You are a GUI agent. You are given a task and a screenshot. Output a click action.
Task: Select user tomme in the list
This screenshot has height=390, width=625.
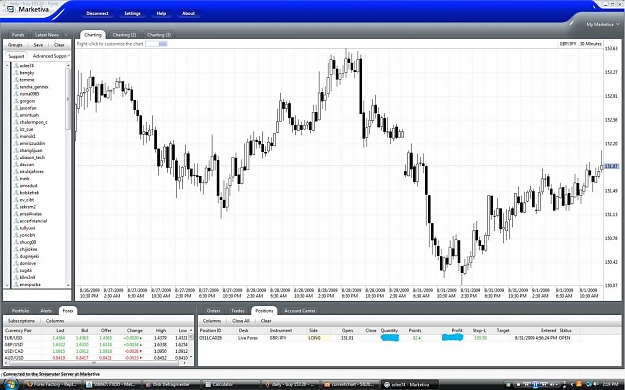[x=27, y=80]
